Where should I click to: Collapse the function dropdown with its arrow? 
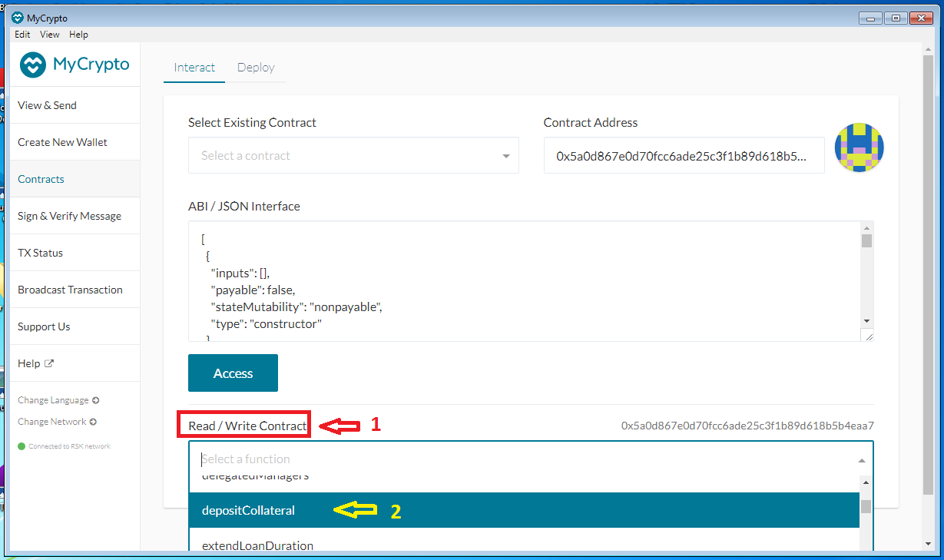862,460
